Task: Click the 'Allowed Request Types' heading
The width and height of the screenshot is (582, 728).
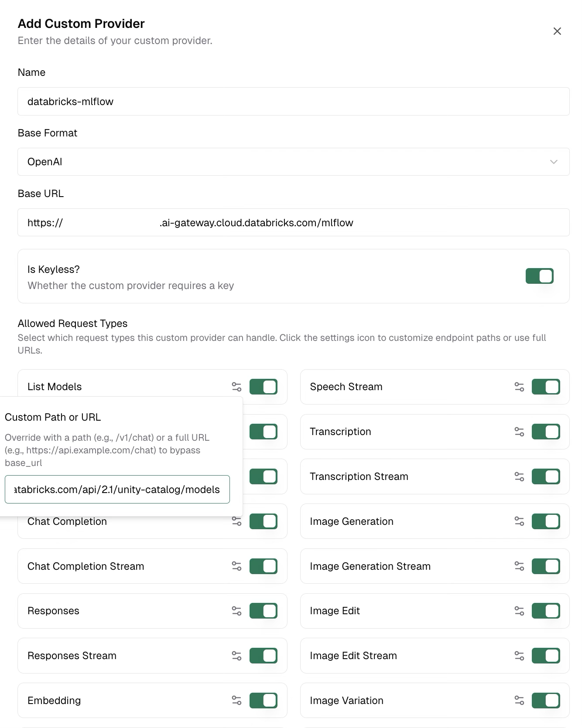Action: pos(72,323)
